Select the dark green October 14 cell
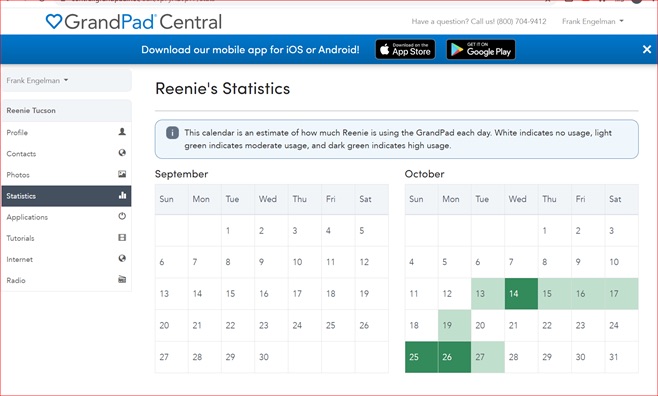Image resolution: width=658 pixels, height=396 pixels. pyautogui.click(x=521, y=294)
